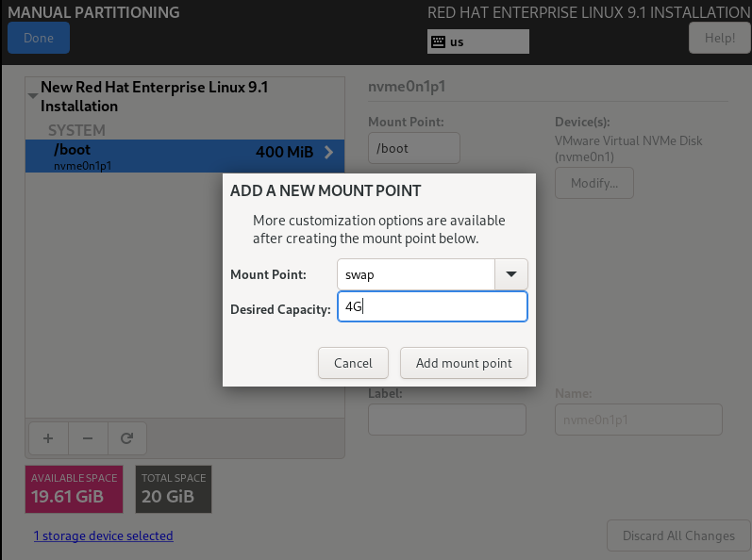Screen dimensions: 752x560
Task: Click the minus icon to remove mount point
Action: (88, 438)
